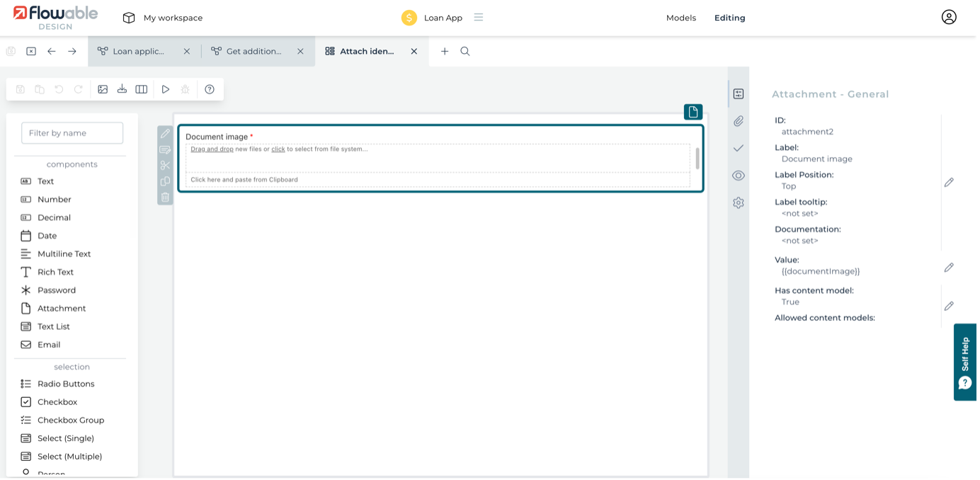Click the trash delete icon beside the form field

click(165, 198)
